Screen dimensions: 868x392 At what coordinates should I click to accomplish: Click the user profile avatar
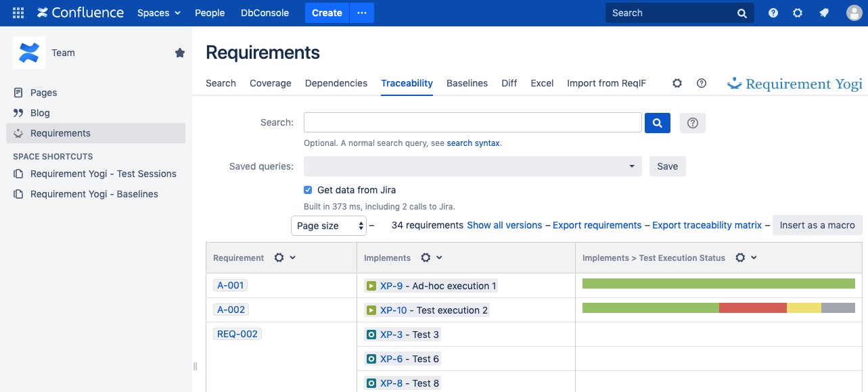pos(854,13)
